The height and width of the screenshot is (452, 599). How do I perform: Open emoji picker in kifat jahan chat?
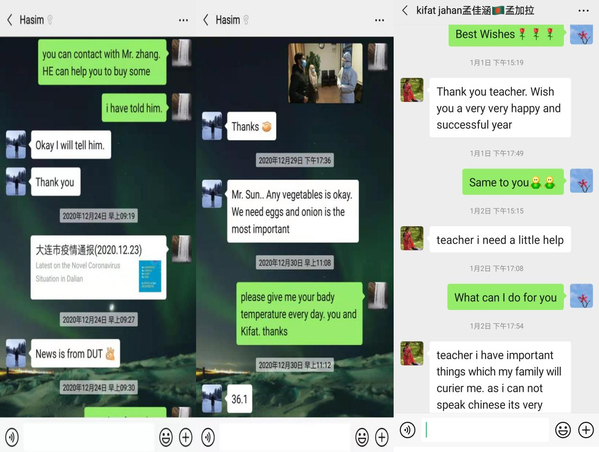click(563, 430)
